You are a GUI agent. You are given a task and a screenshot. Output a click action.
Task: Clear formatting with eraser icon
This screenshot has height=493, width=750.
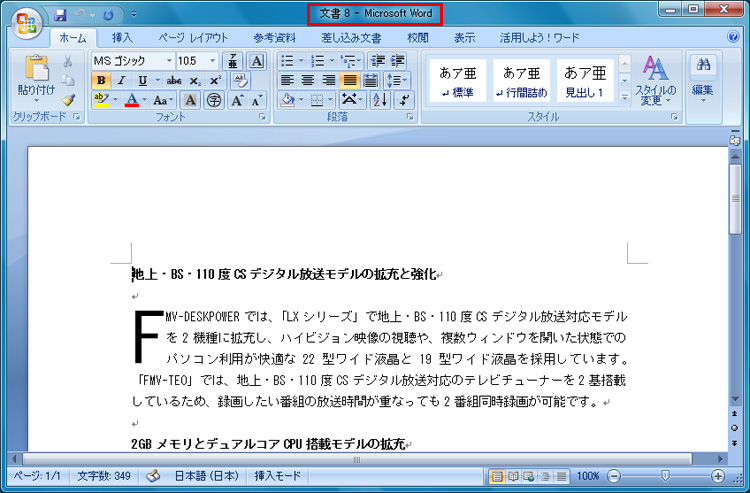coord(241,80)
